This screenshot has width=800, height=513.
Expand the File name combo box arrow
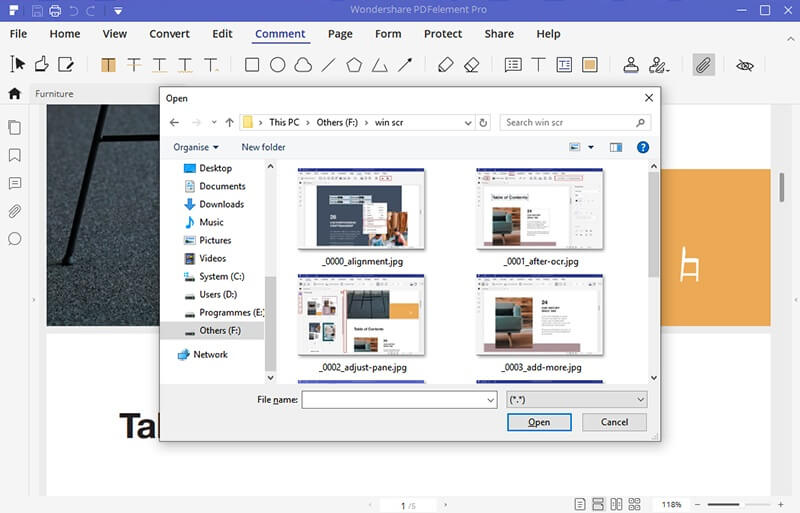pyautogui.click(x=490, y=400)
